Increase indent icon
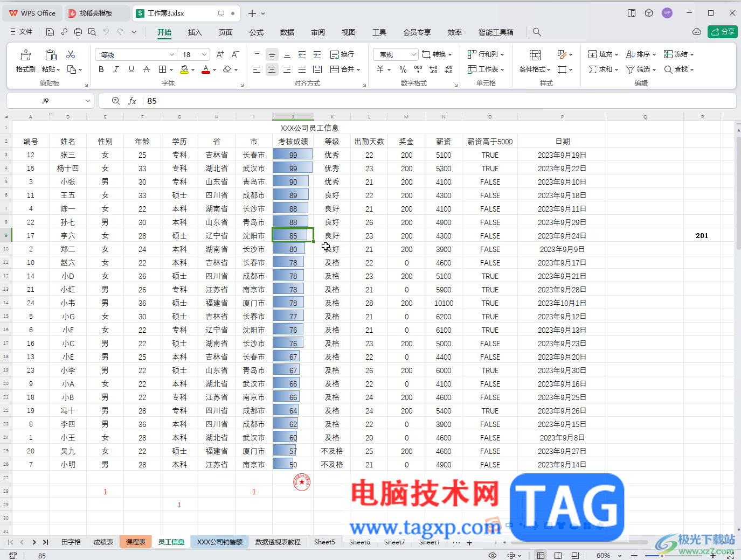Screen dimensions: 741x560 coord(317,54)
